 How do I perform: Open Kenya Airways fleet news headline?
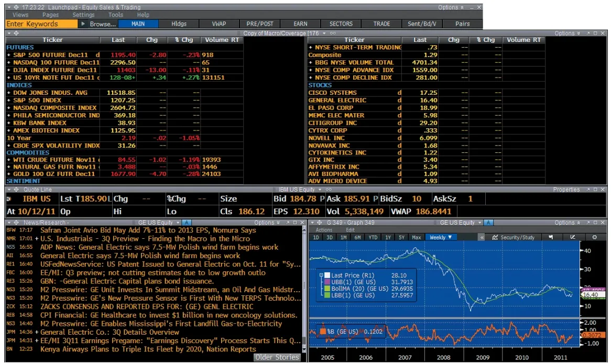point(148,349)
